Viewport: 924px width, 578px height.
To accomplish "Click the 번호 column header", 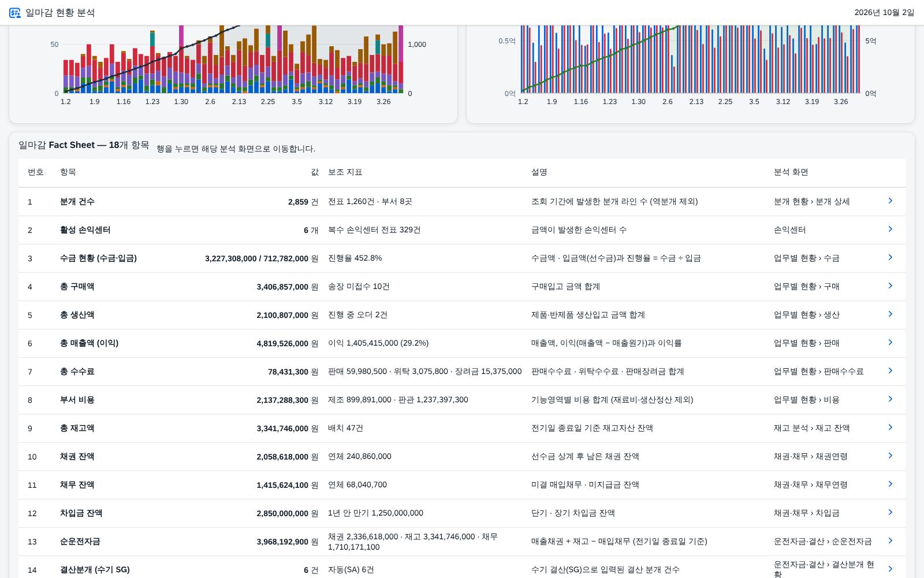I will tap(36, 172).
